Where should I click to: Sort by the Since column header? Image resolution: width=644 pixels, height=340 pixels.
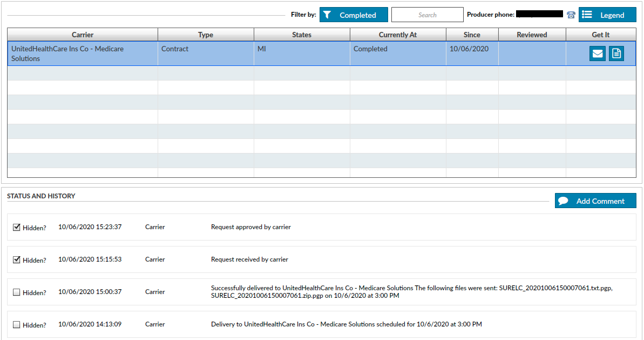coord(472,35)
